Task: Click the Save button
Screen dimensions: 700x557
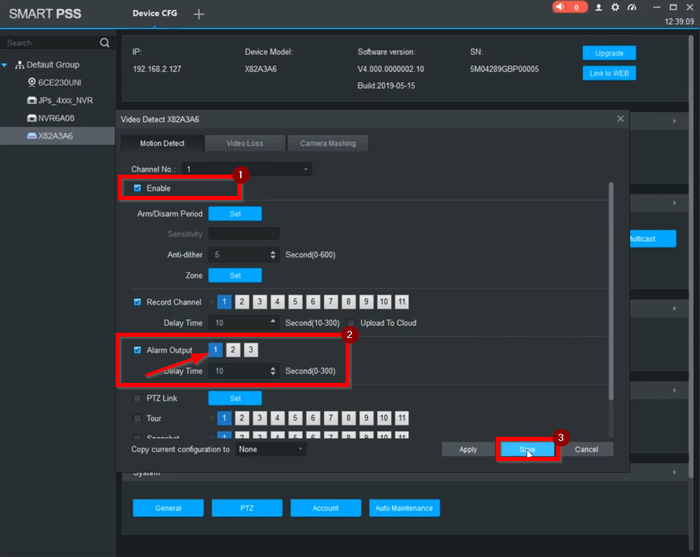Action: 527,449
